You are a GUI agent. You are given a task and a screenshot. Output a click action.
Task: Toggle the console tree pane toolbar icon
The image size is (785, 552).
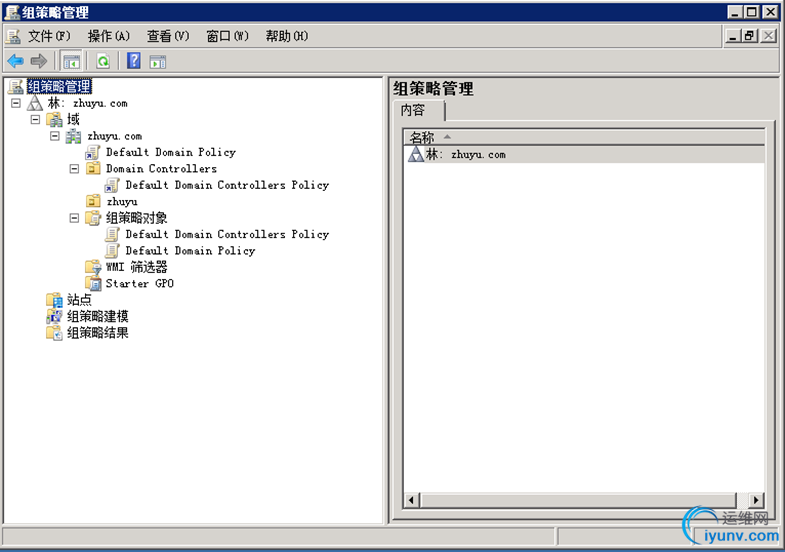71,62
